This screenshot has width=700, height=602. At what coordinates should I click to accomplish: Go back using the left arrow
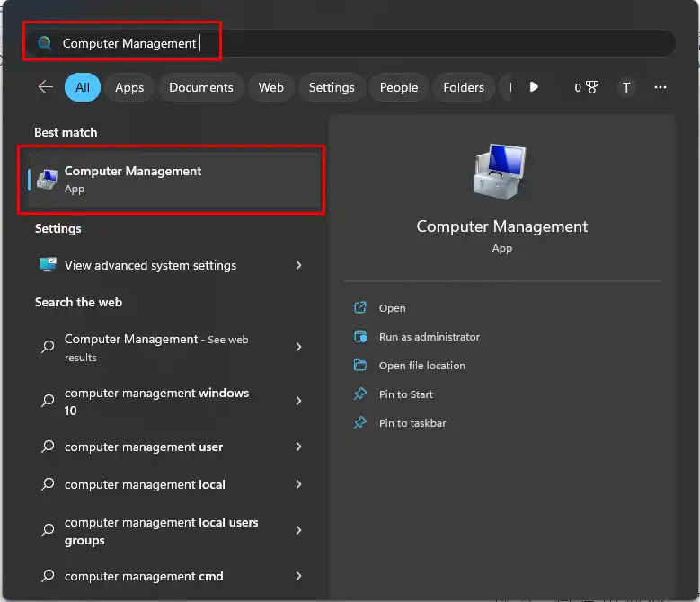coord(46,87)
